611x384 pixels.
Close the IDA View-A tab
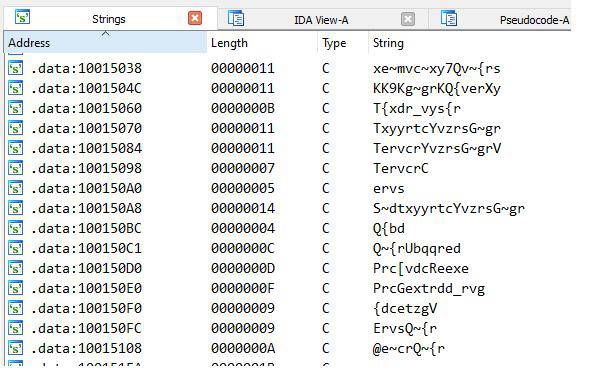(408, 19)
